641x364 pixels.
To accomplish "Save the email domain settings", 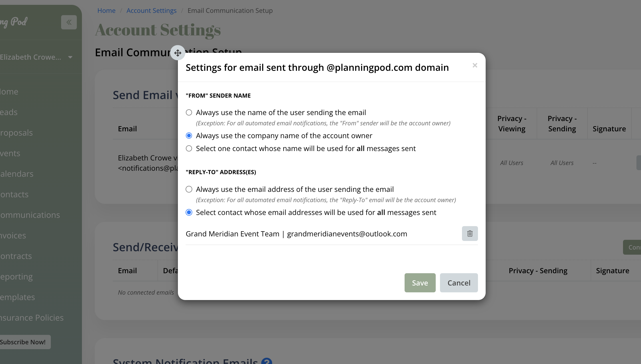I will coord(420,283).
